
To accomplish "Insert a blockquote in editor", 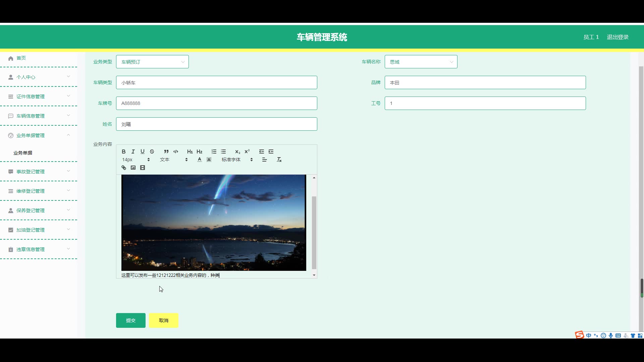I will (x=166, y=152).
